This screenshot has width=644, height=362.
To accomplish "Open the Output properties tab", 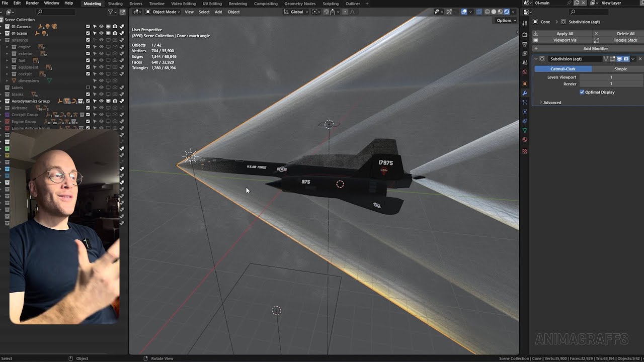I will (x=525, y=44).
